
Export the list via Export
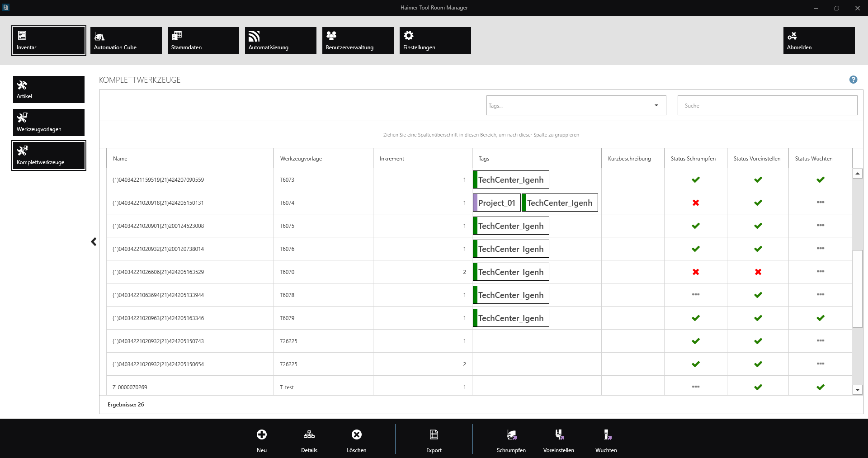click(x=434, y=441)
